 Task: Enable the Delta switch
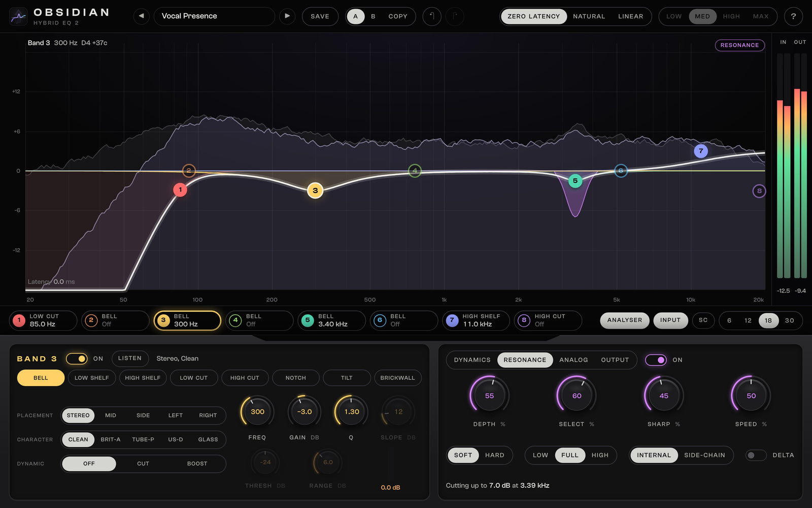click(756, 455)
